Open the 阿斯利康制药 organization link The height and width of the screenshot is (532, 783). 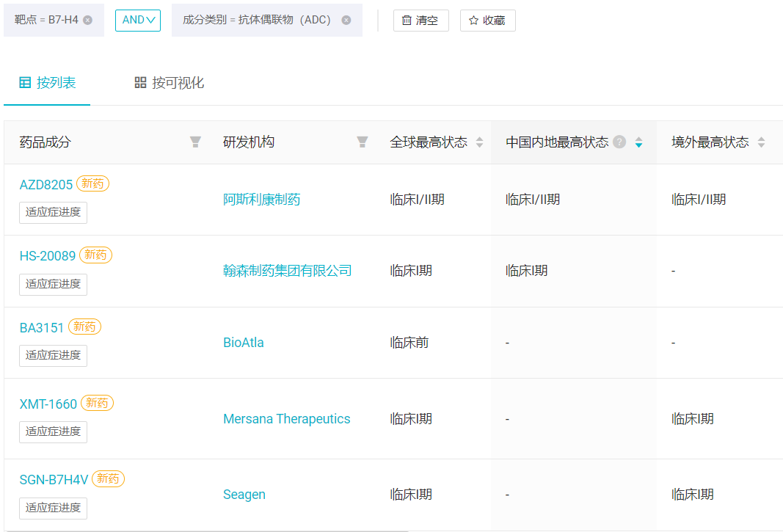[262, 200]
